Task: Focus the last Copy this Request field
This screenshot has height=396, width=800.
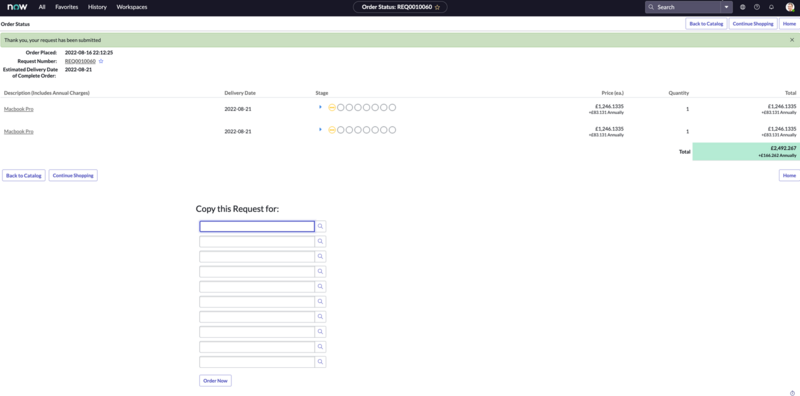Action: click(x=257, y=362)
